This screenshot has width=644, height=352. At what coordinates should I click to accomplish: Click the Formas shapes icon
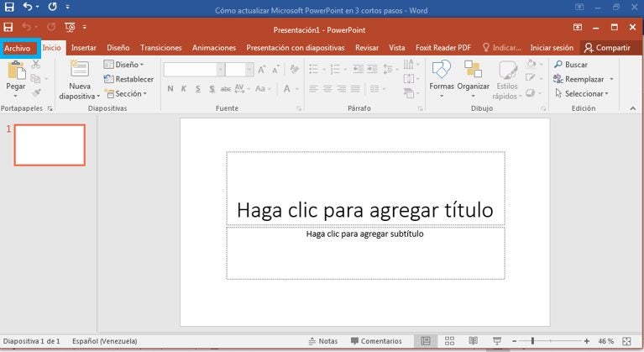(x=442, y=69)
